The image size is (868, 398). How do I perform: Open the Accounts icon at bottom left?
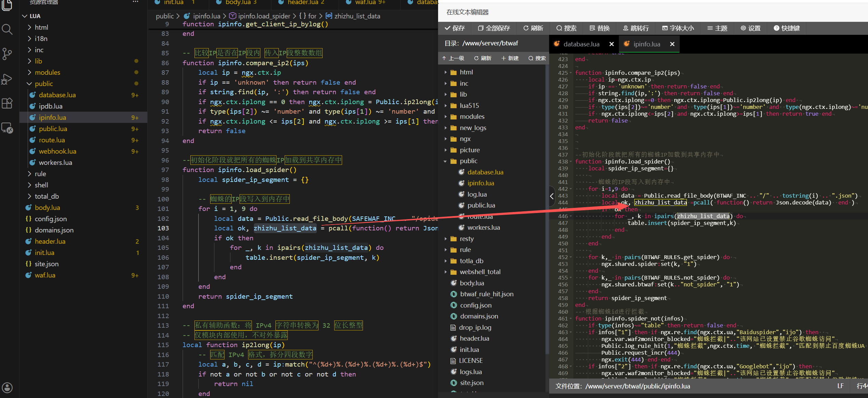point(7,388)
